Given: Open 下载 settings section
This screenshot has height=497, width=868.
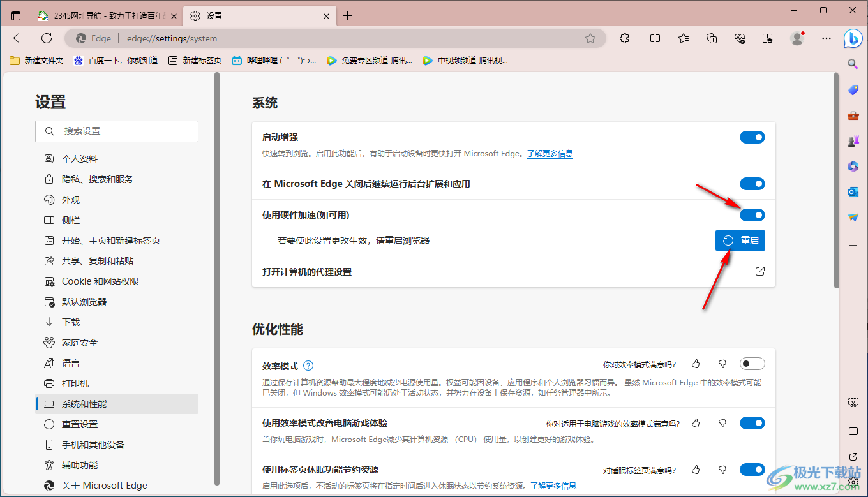Looking at the screenshot, I should (x=117, y=322).
